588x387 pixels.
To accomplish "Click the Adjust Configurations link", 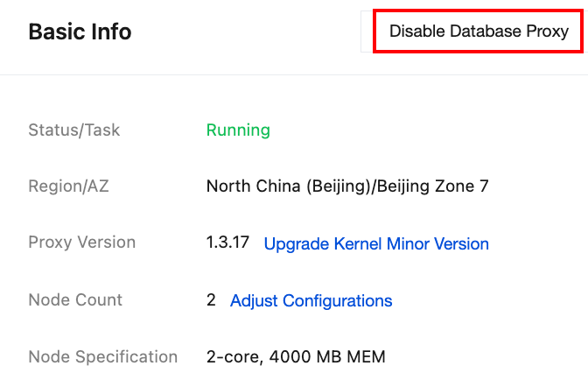I will [x=311, y=300].
